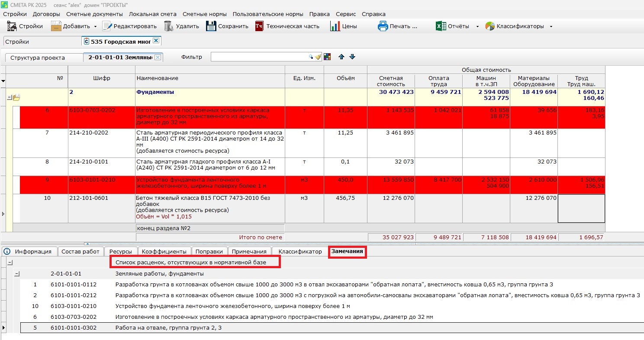Open the Стройки toolbar button
The image size is (644, 340).
click(x=25, y=26)
